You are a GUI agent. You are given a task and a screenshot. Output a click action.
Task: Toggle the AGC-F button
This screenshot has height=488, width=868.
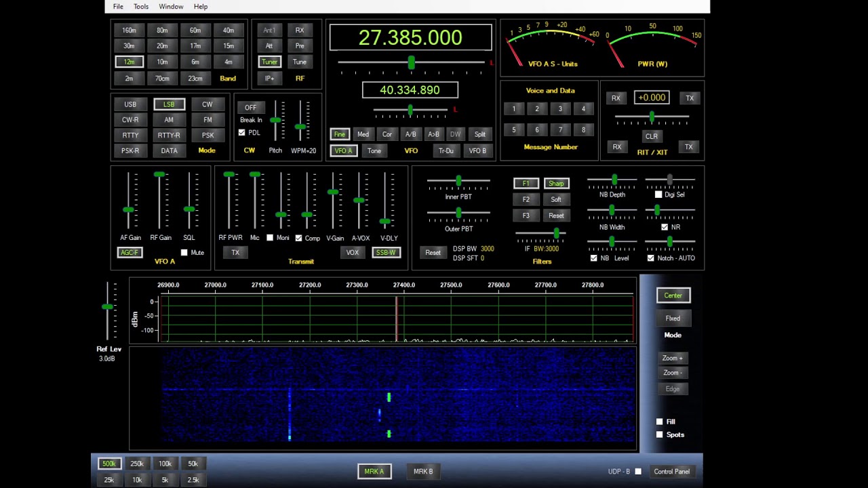pos(129,253)
